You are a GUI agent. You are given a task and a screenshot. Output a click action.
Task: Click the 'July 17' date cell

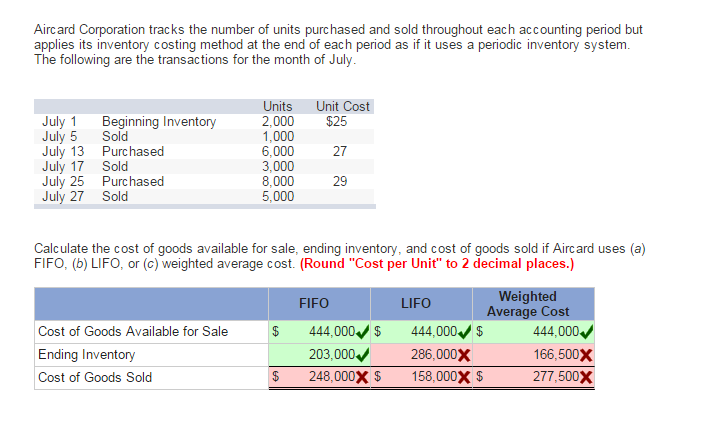(63, 166)
